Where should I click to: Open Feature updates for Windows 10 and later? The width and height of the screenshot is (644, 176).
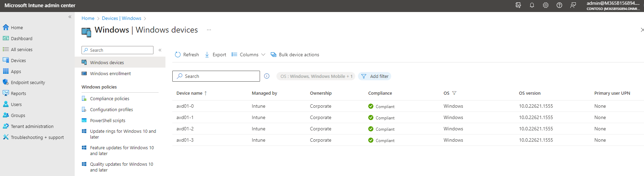[x=122, y=150]
